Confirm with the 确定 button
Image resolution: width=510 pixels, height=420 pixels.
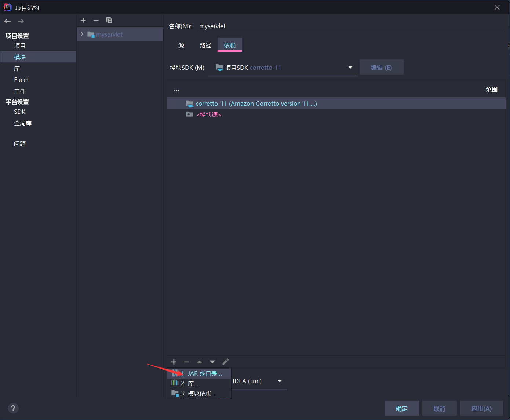(x=402, y=409)
